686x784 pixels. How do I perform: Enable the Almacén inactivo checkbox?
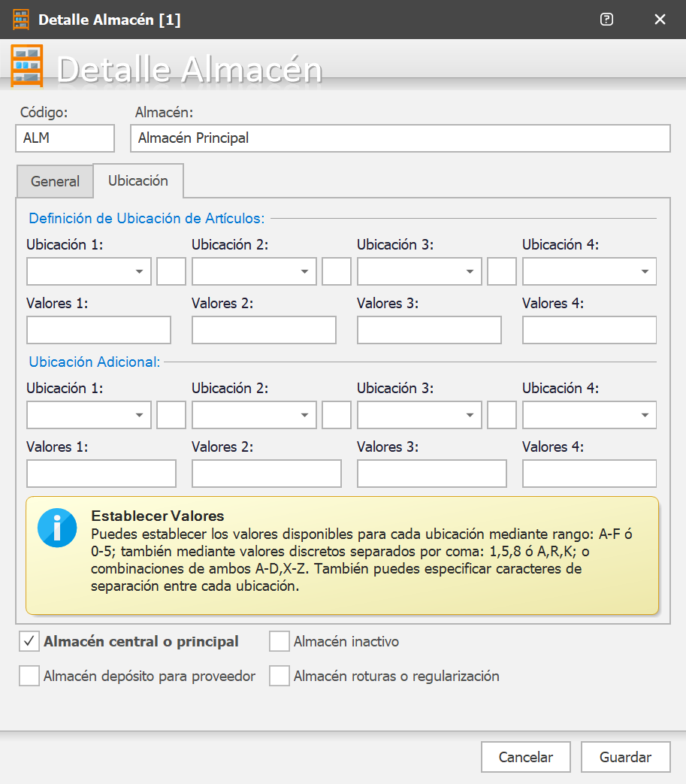[x=280, y=641]
